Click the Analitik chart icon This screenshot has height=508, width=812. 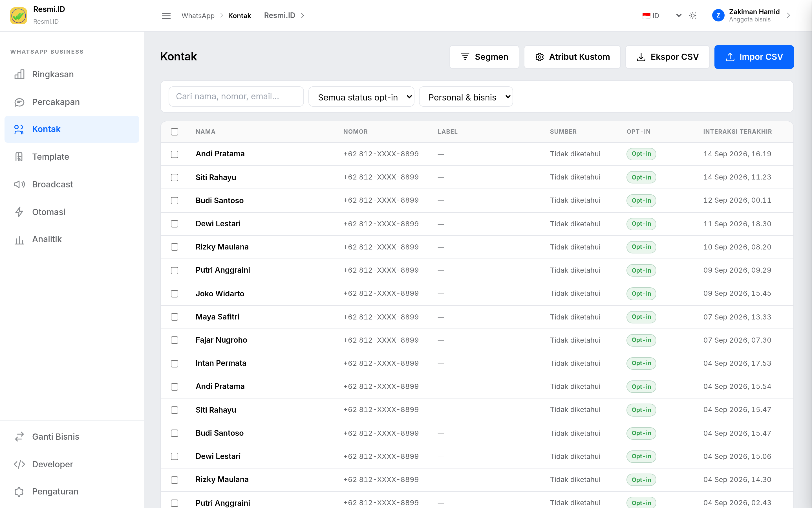click(x=19, y=240)
